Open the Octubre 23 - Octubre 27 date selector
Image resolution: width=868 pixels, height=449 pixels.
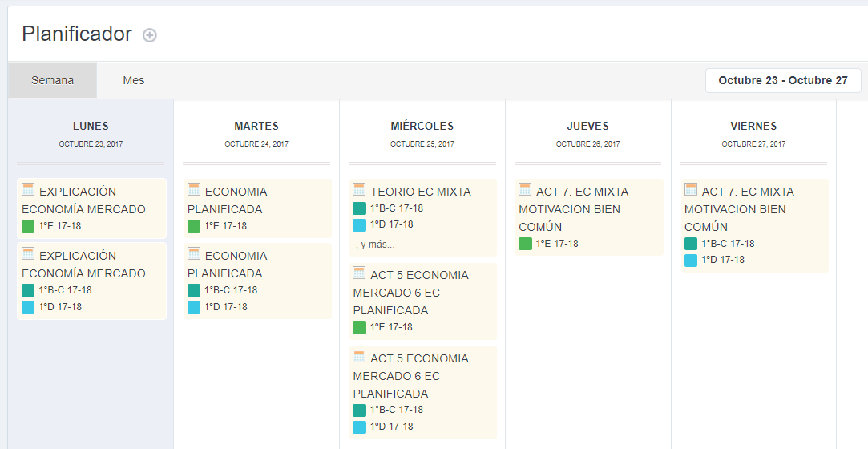click(x=783, y=80)
